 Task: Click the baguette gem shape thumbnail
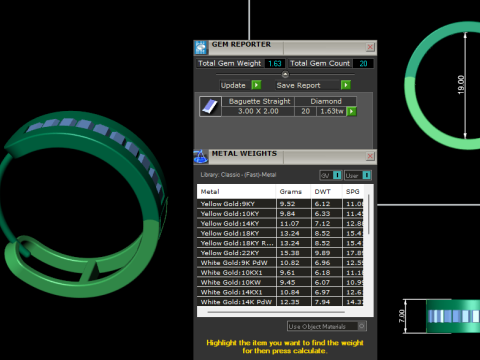click(210, 106)
